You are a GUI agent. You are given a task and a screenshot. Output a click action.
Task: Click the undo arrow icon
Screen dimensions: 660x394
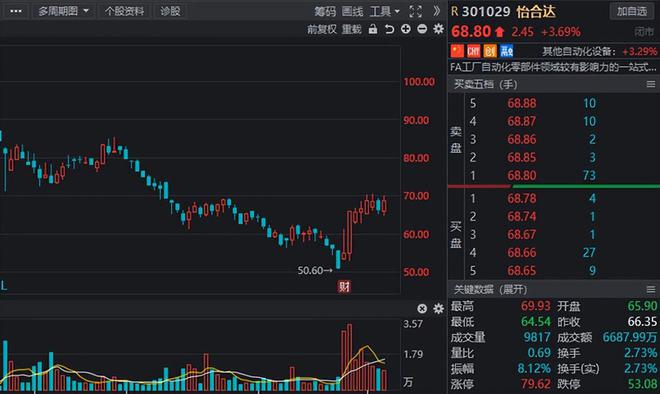(389, 29)
